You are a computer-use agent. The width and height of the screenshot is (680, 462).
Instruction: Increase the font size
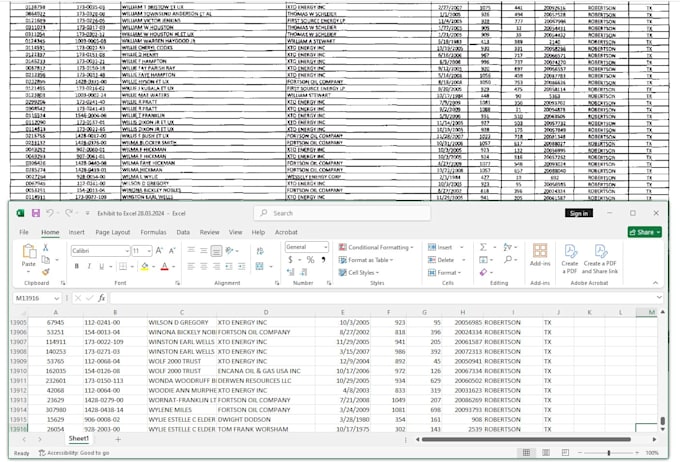[159, 251]
